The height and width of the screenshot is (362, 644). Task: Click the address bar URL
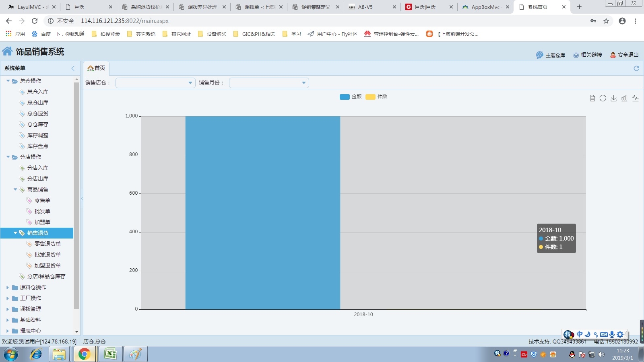125,21
